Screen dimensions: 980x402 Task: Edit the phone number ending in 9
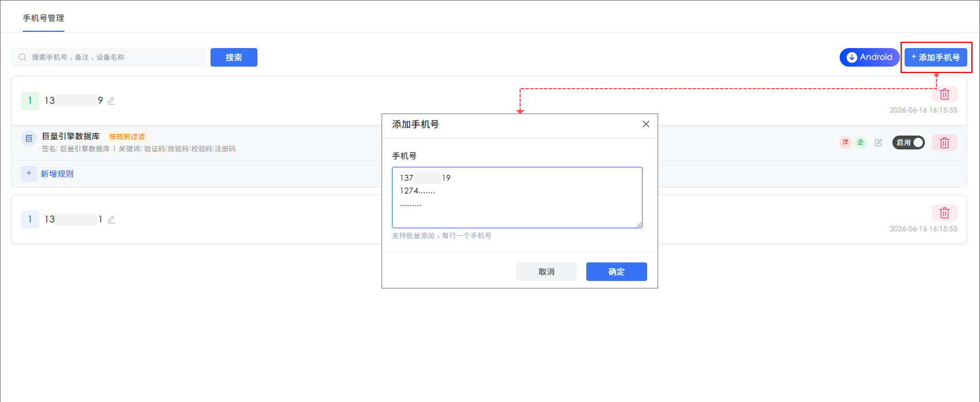[x=111, y=101]
